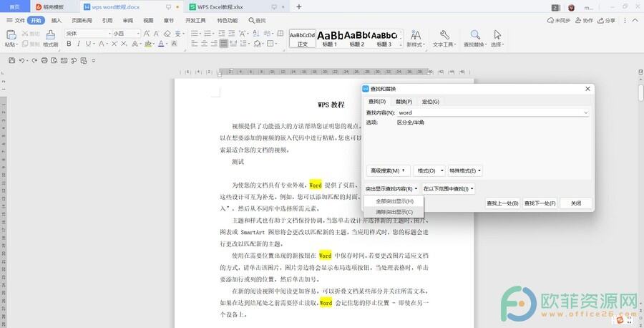644x328 pixels.
Task: Click the print icon
Action: point(44,60)
